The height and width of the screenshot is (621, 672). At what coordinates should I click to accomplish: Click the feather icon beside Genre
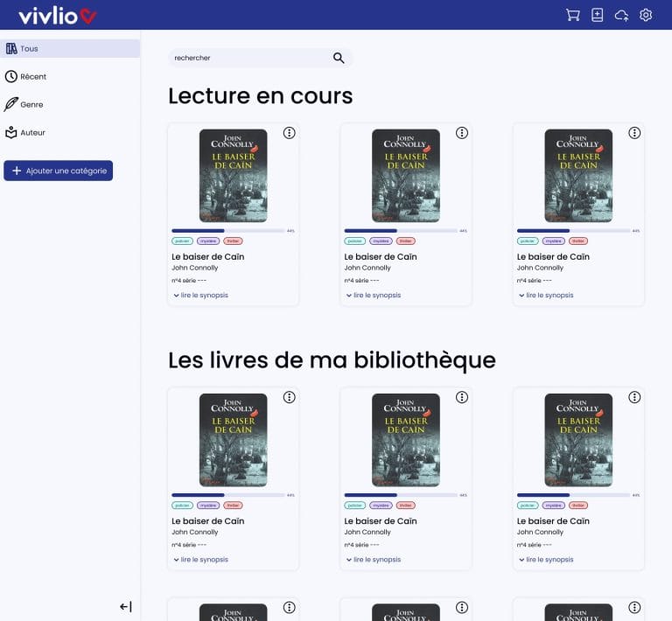tap(11, 104)
